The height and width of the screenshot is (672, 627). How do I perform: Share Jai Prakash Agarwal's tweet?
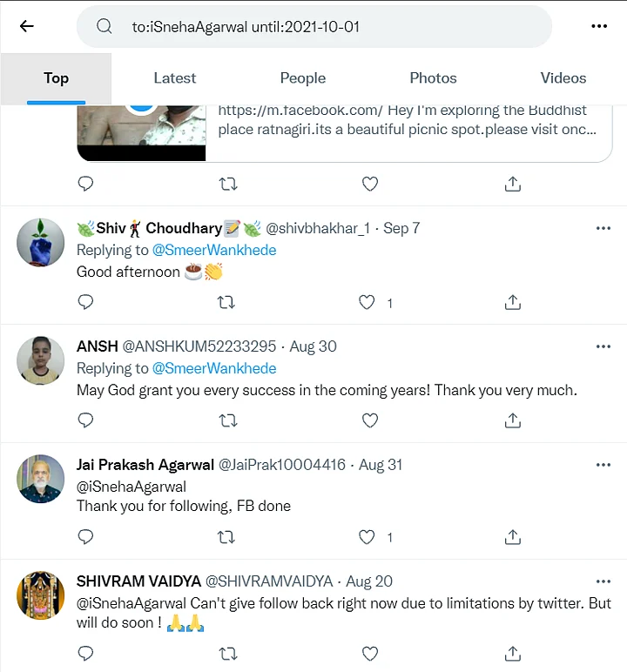click(513, 537)
